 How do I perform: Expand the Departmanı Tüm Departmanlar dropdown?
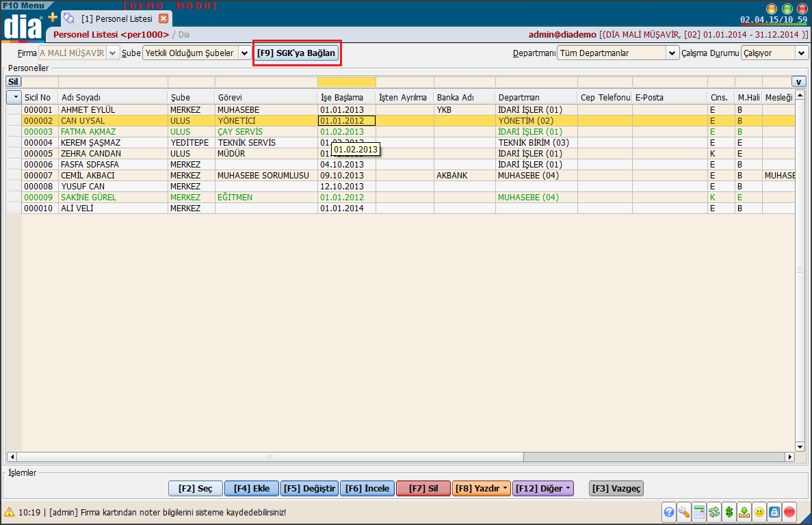[x=672, y=53]
